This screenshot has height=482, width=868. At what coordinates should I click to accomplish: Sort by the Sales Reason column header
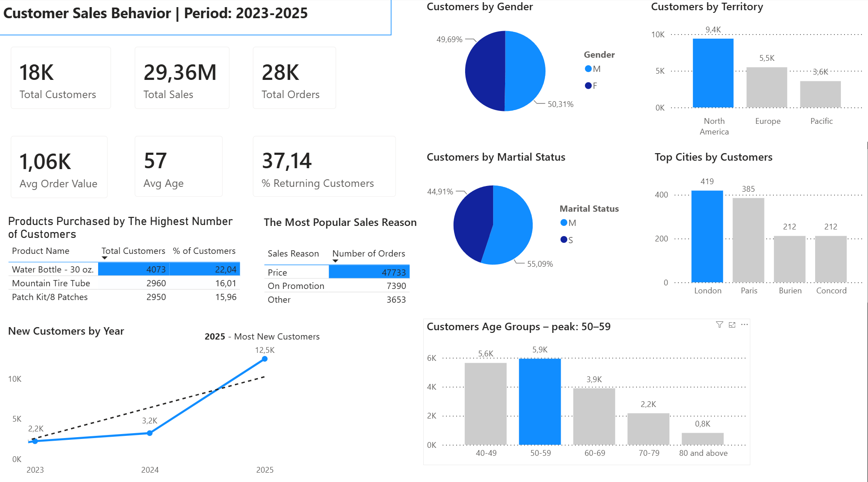click(293, 253)
